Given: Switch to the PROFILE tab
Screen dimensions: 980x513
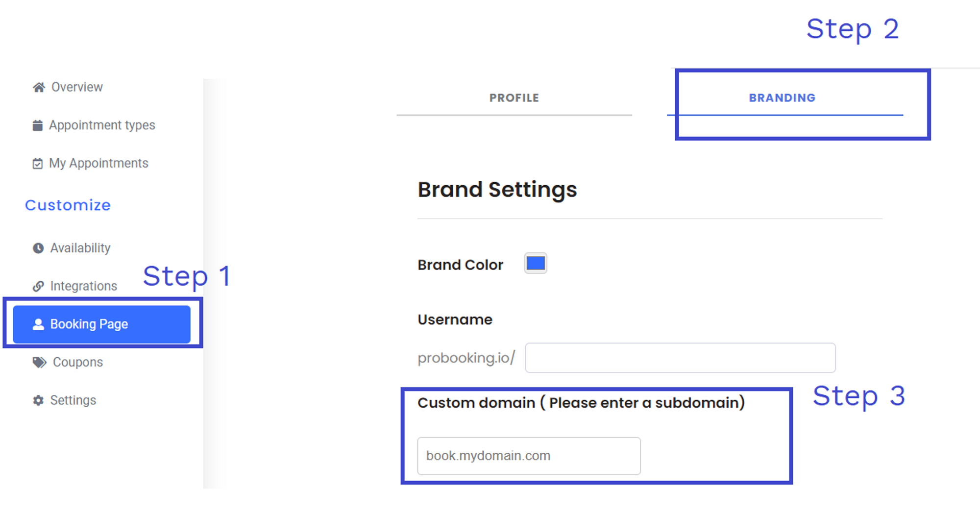Looking at the screenshot, I should 514,98.
